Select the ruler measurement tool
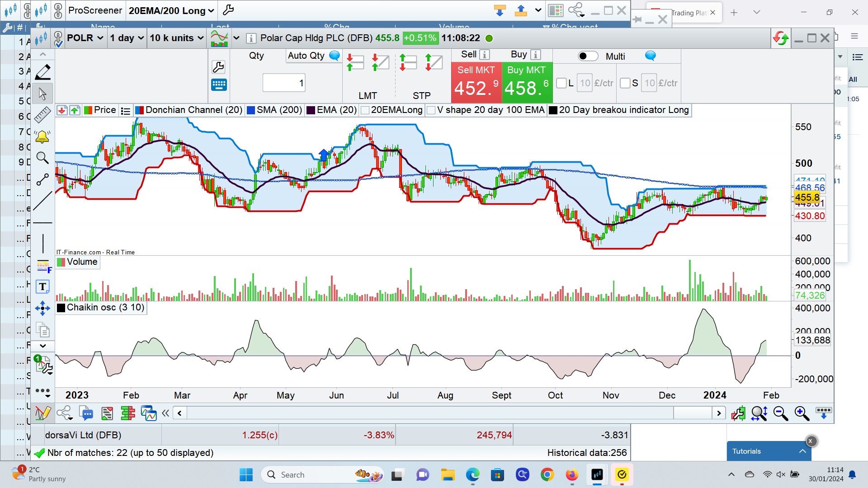This screenshot has width=868, height=488. tap(42, 115)
